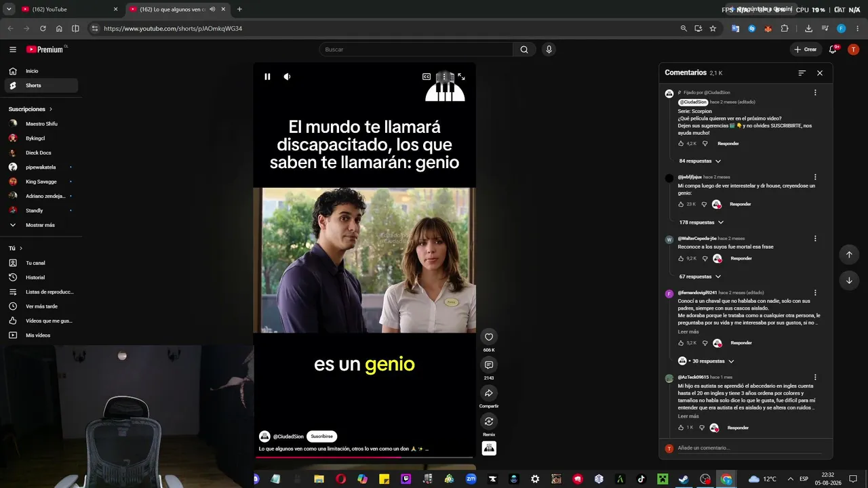Viewport: 868px width, 488px height.
Task: Toggle closed captions on the Short
Action: point(427,77)
